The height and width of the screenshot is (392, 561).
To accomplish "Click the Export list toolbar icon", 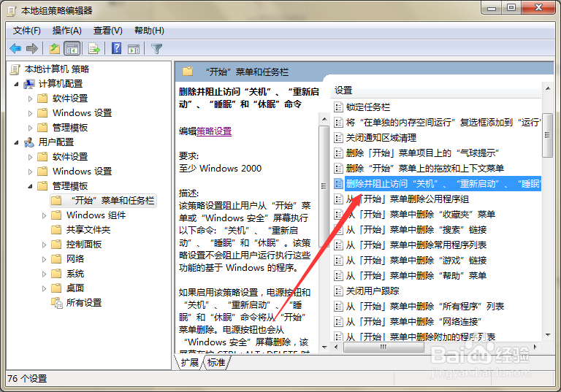I will point(94,48).
